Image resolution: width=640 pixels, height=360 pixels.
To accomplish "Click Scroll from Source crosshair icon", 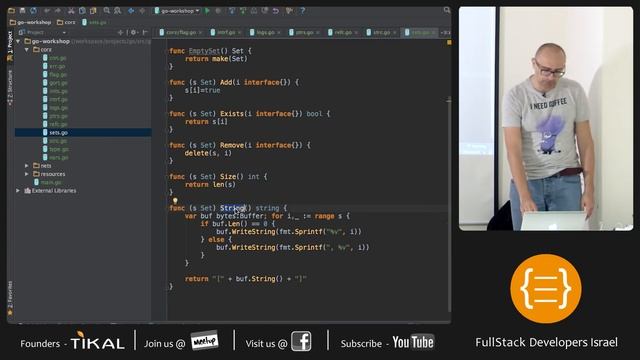I will click(120, 32).
